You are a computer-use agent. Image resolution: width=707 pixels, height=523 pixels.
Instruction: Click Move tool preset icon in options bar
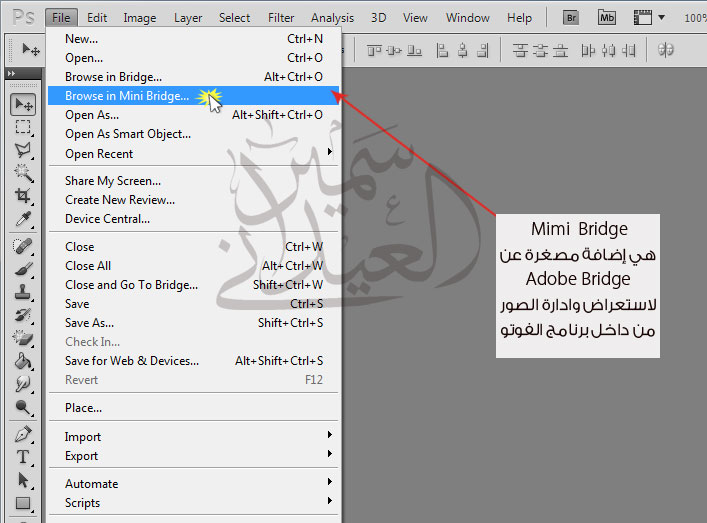(31, 49)
